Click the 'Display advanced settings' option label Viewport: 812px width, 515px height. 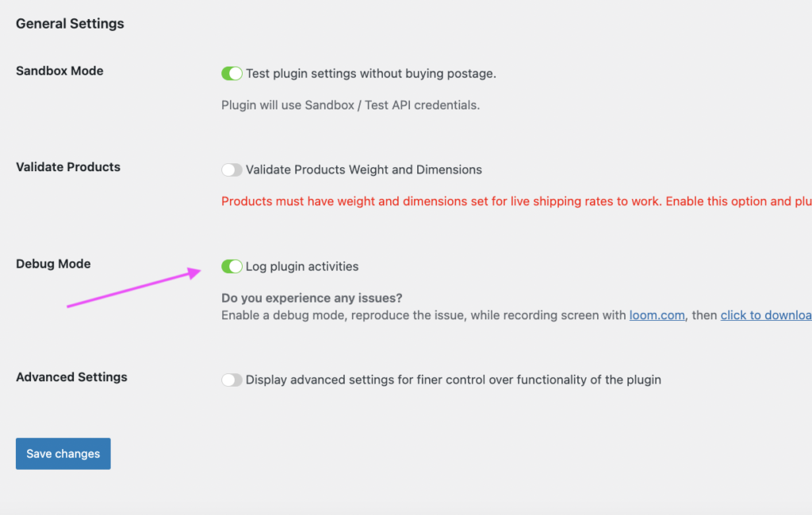[453, 380]
